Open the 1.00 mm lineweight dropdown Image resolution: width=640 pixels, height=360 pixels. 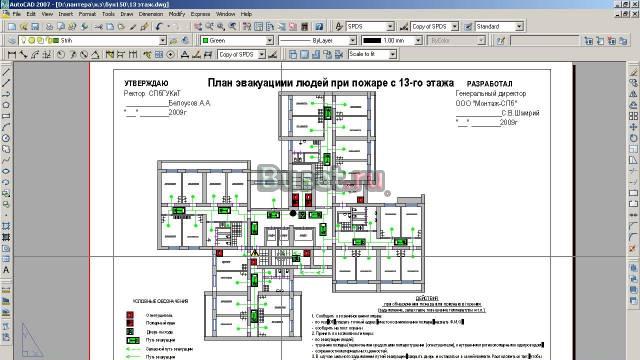(418, 40)
